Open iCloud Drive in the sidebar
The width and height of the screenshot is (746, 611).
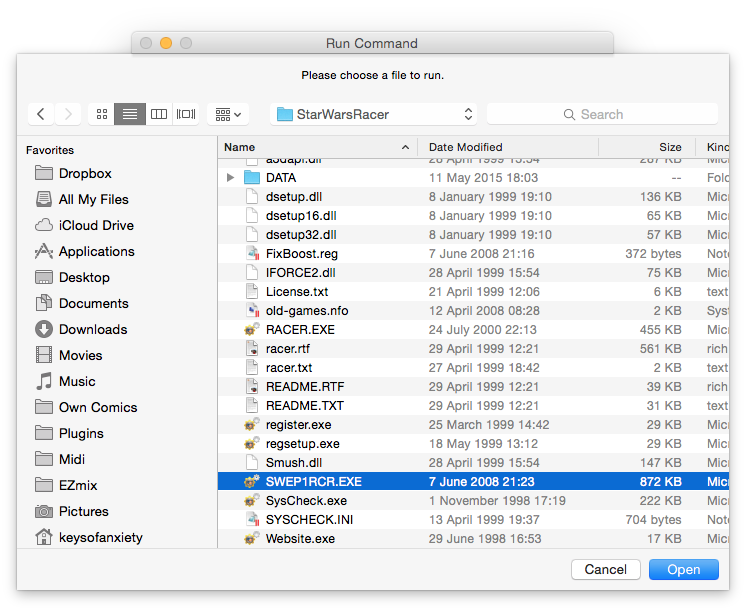click(x=84, y=225)
